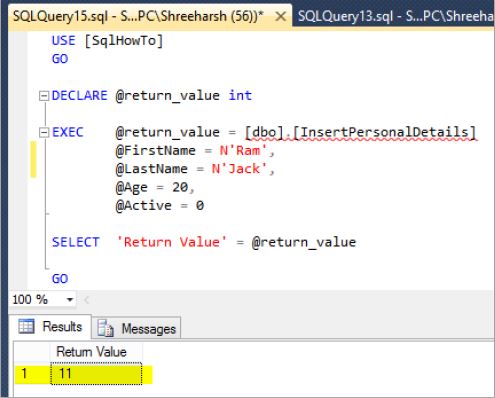This screenshot has width=495, height=398.
Task: Select the result cell containing 11
Action: [x=96, y=373]
